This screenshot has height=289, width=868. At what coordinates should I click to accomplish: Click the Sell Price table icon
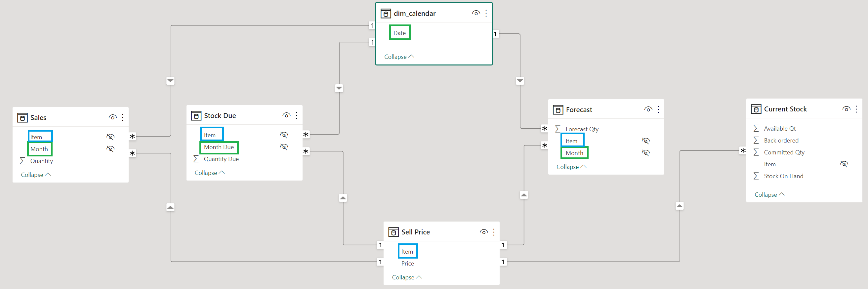click(393, 232)
